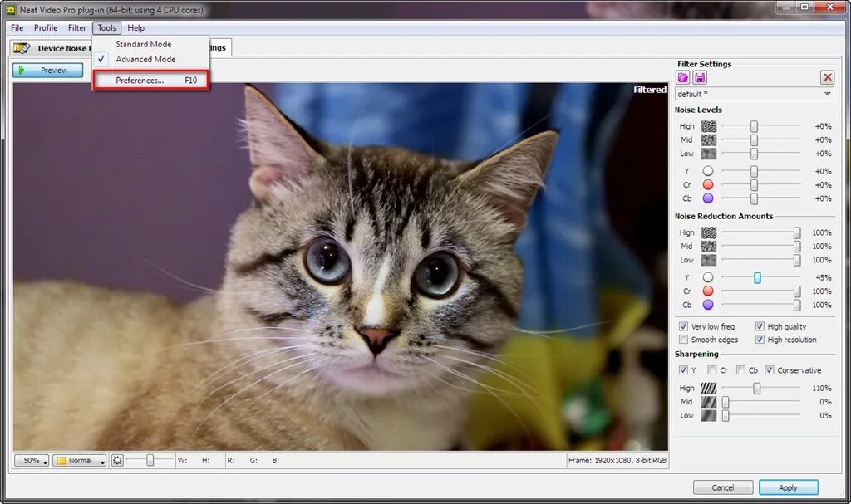Click Frame: 1920x1080, 8-bit RGB status text

pyautogui.click(x=617, y=461)
